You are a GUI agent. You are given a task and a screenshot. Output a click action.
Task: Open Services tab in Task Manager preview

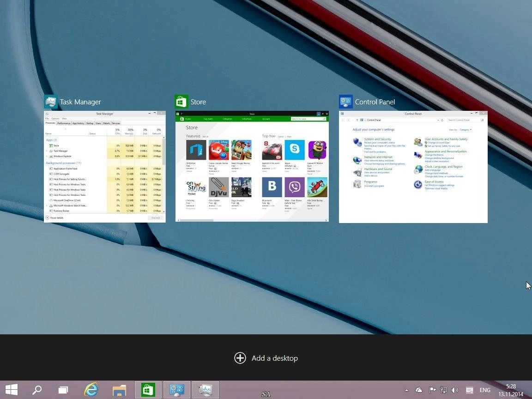coord(116,123)
